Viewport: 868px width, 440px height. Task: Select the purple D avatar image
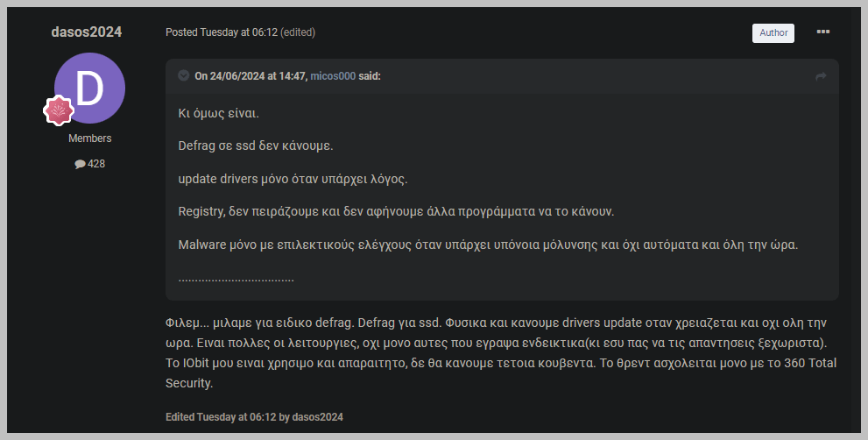tap(89, 89)
